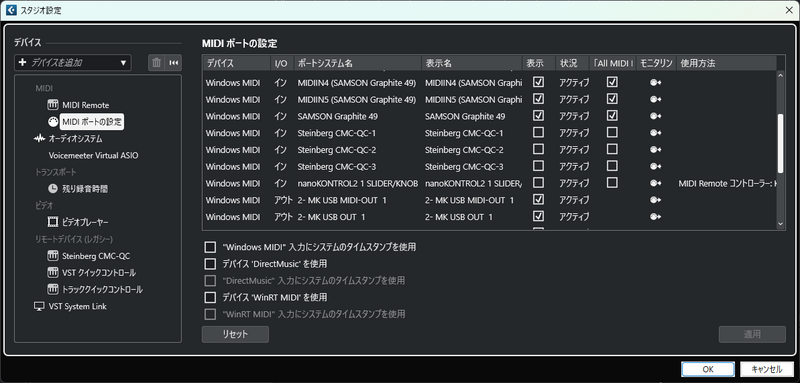800x383 pixels.
Task: Click scroll down arrow of port list
Action: (x=780, y=224)
